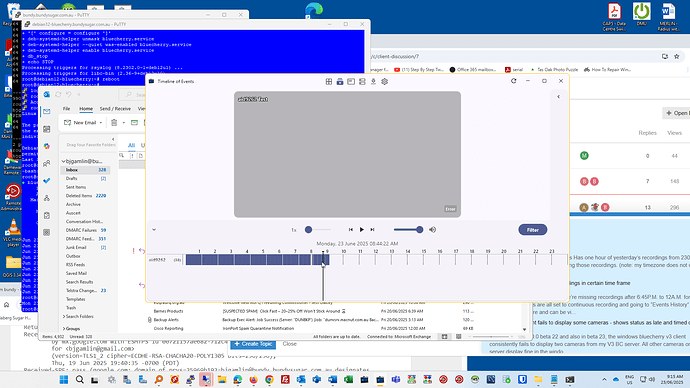Click the events timeline briefcase icon
The height and width of the screenshot is (388, 690).
click(x=340, y=81)
